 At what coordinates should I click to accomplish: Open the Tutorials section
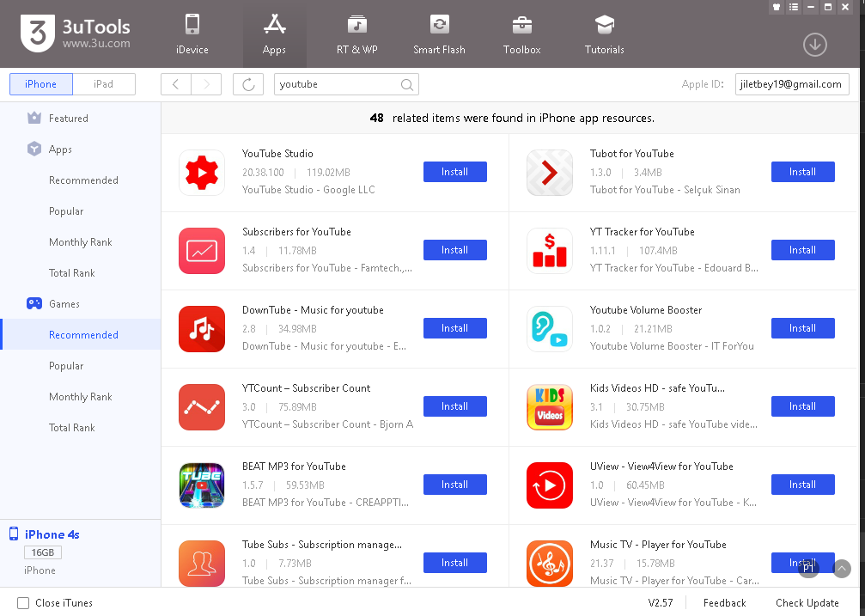point(605,34)
